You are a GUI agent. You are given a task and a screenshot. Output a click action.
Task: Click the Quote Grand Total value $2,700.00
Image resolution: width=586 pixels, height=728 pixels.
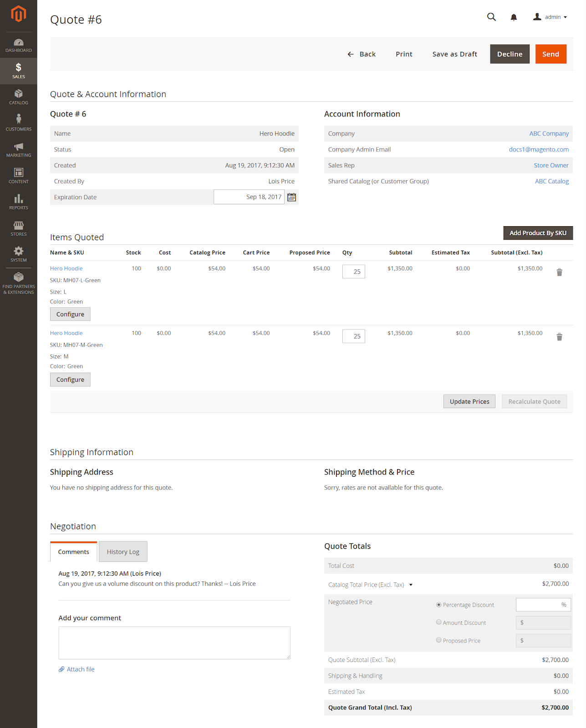(555, 708)
